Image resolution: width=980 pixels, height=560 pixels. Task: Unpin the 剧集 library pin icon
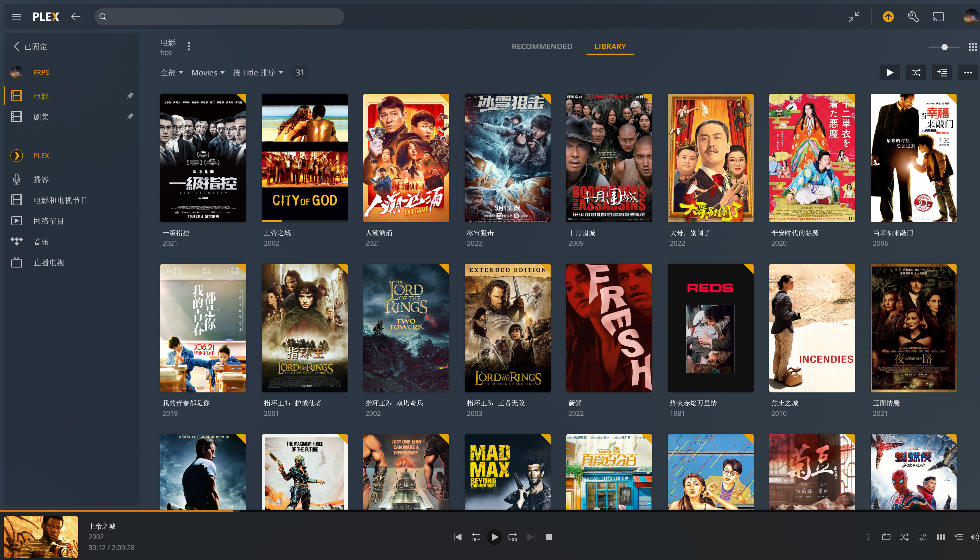pyautogui.click(x=130, y=117)
